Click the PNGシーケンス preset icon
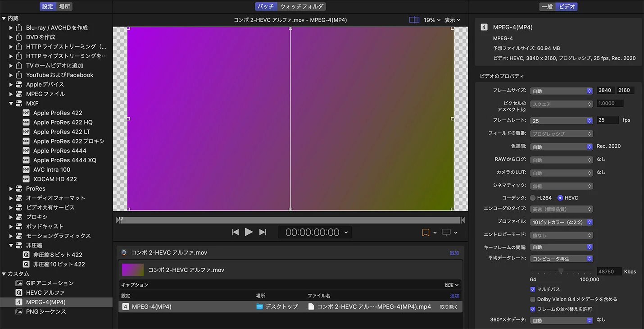Viewport: 644px width, 329px height. 19,311
